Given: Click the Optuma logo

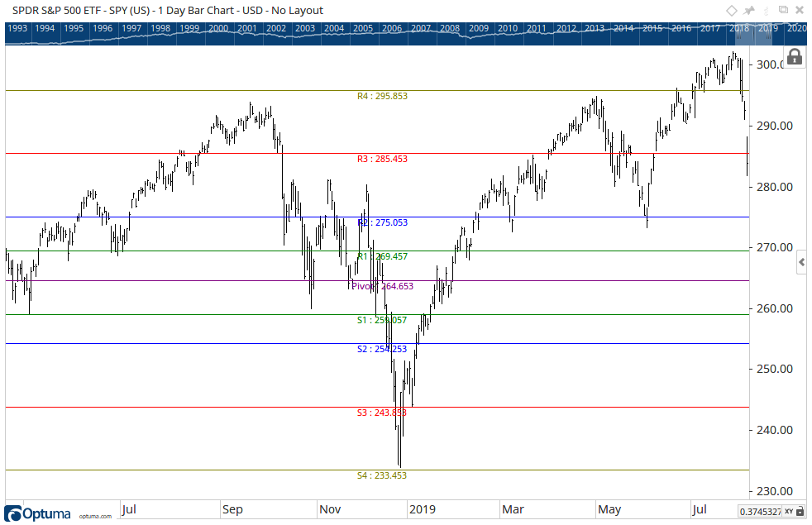Looking at the screenshot, I should point(38,513).
